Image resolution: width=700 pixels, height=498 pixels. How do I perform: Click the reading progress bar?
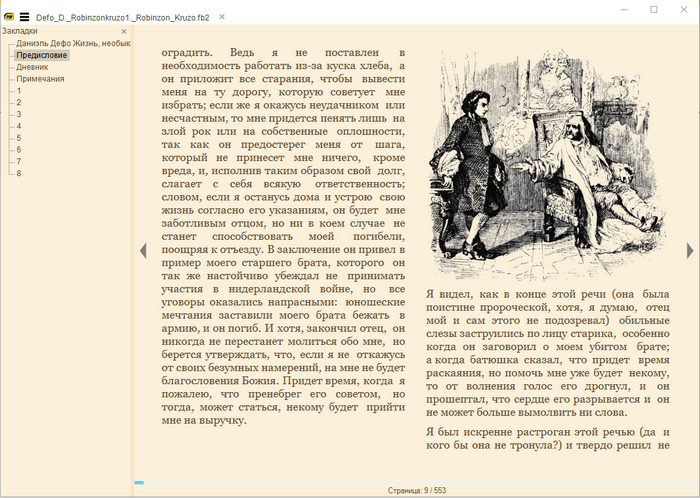coord(417,482)
